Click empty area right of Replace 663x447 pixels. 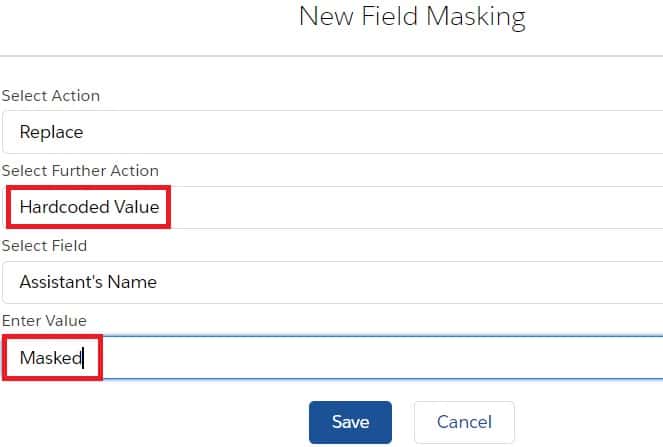(400, 132)
